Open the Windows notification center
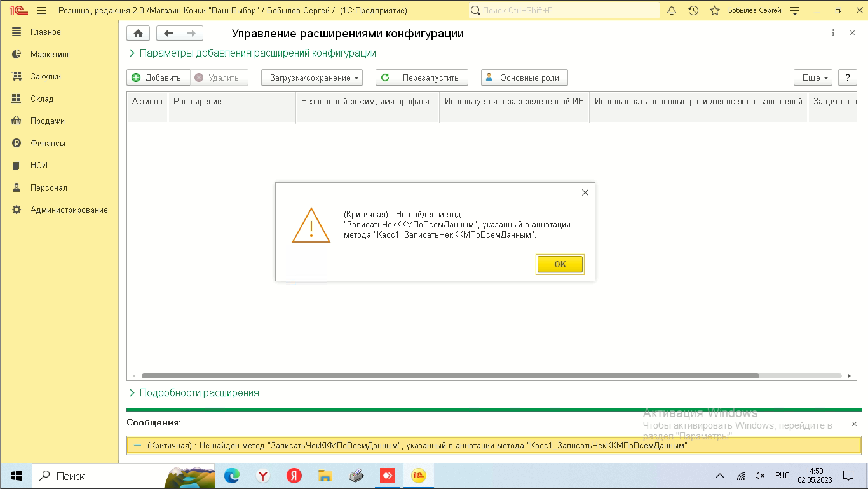The image size is (868, 489). click(848, 476)
